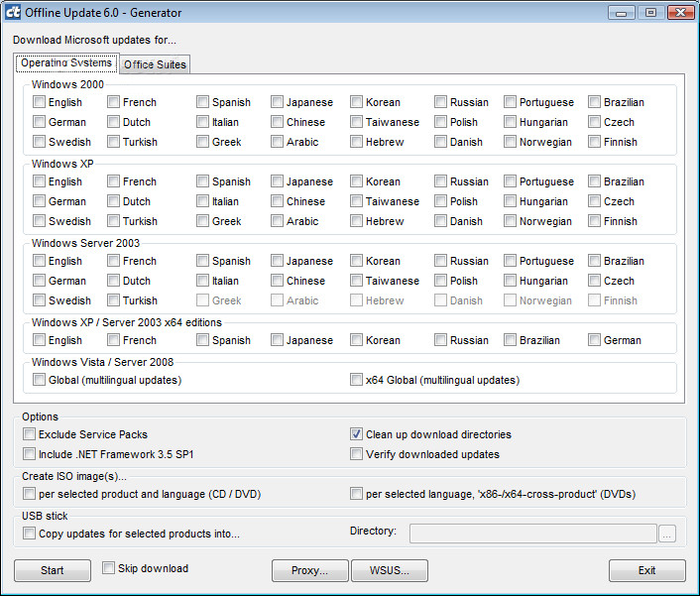Tick Chinese under Windows XP
The width and height of the screenshot is (700, 596).
(x=278, y=201)
